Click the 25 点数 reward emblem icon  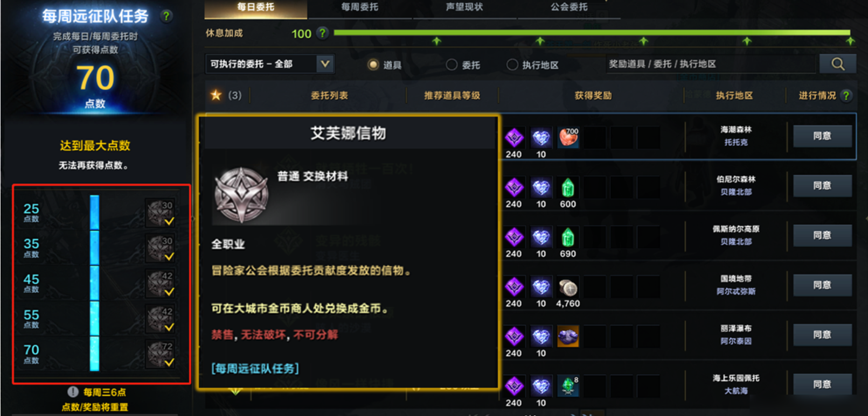(x=161, y=213)
